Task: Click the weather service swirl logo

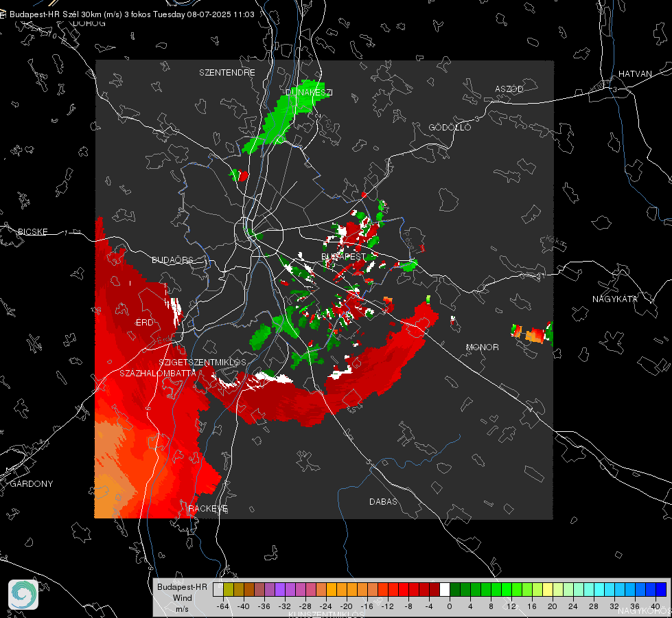Action: pyautogui.click(x=23, y=595)
